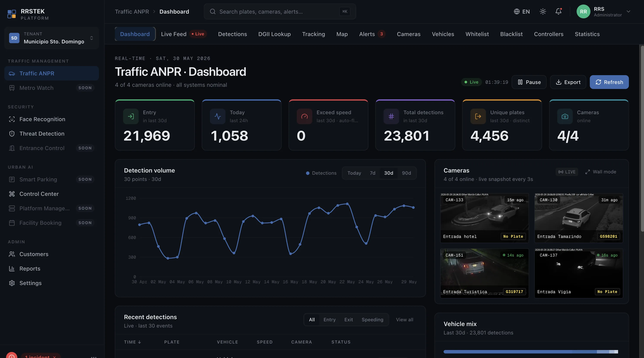Pause the live dashboard
The image size is (644, 358).
pyautogui.click(x=529, y=82)
